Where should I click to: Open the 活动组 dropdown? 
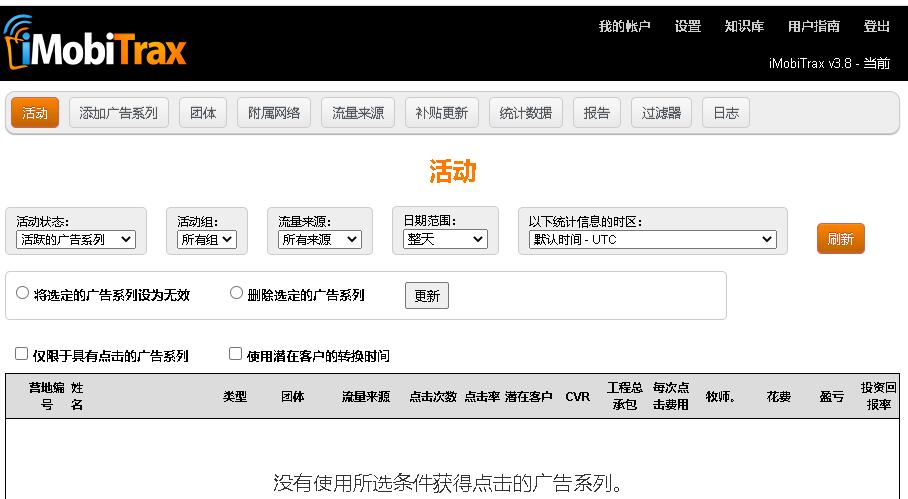click(207, 240)
